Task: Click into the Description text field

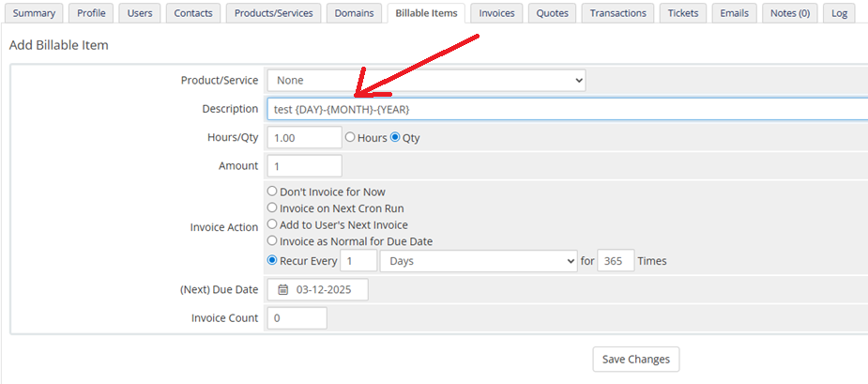Action: tap(563, 109)
